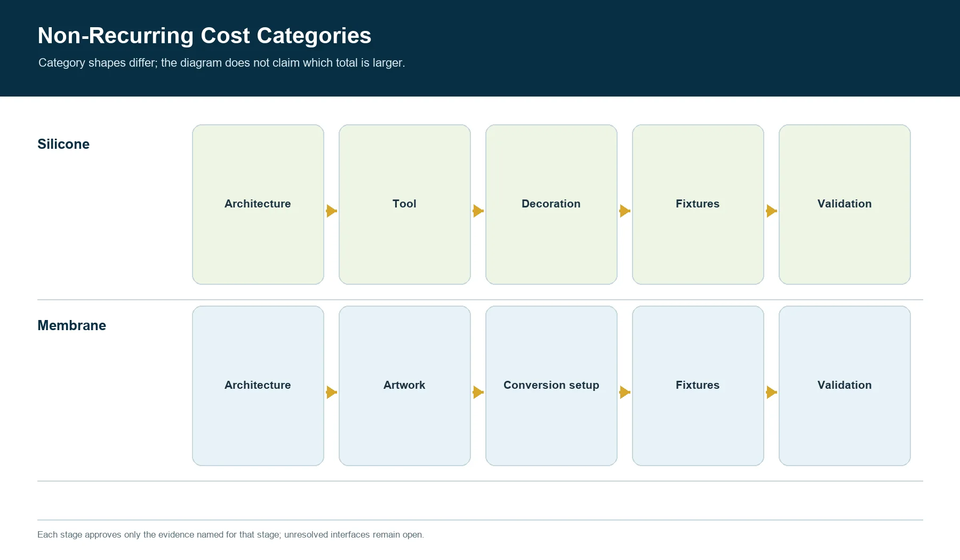The image size is (960, 560).
Task: Select the Membrane row Validation box
Action: (845, 386)
